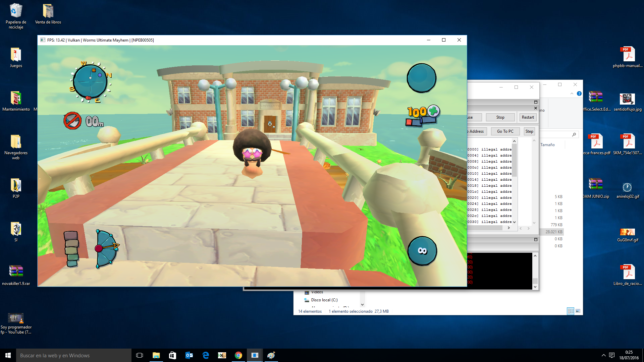This screenshot has width=644, height=362.
Task: Click the no-weapon prohibited icon in game
Action: point(72,121)
